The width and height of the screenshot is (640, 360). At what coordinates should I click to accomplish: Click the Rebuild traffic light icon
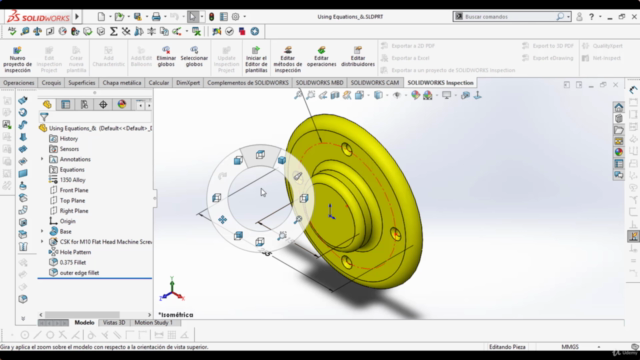coord(211,17)
